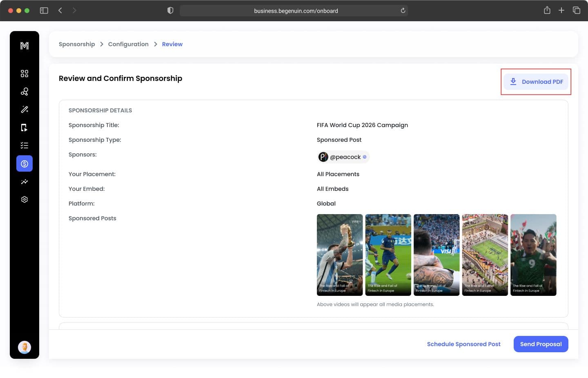Click the @peacock sponsor chip
The image size is (588, 378).
[343, 157]
